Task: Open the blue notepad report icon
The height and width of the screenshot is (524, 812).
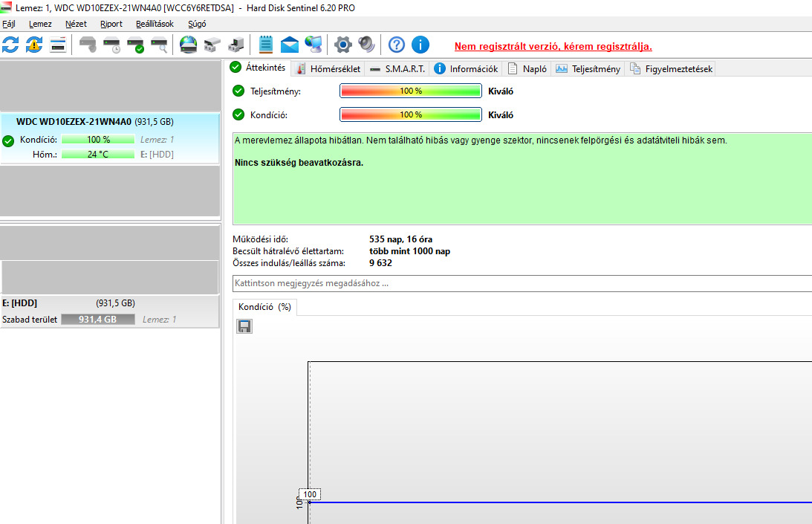Action: pyautogui.click(x=266, y=45)
